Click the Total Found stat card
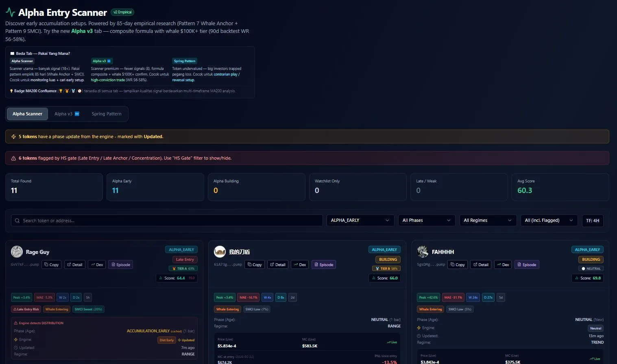 click(x=54, y=187)
